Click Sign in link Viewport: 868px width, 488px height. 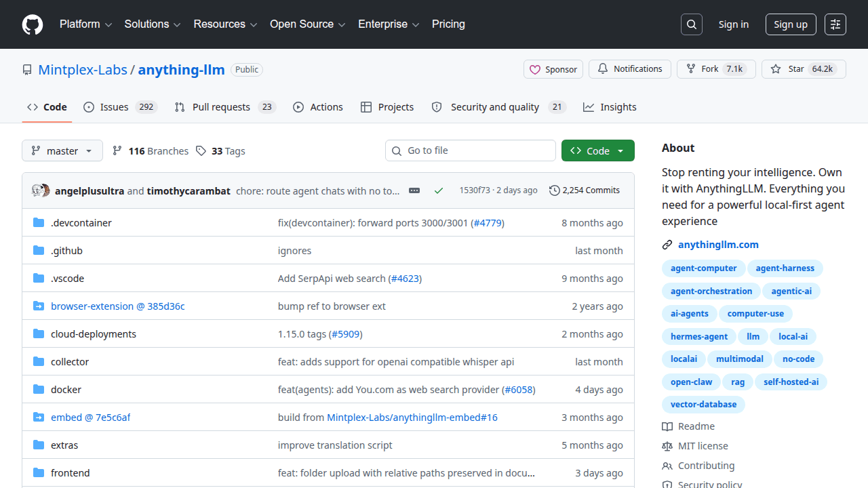click(734, 24)
